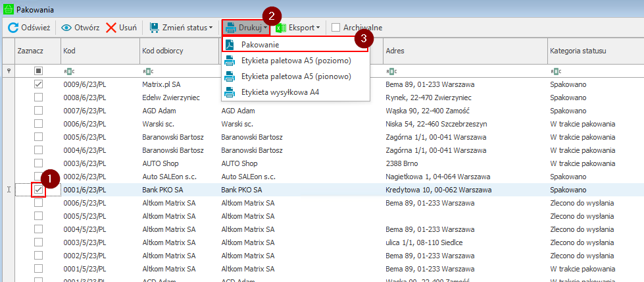Viewport: 644px width, 282px height.
Task: Tick the select-all checkbox in filter row
Action: [x=39, y=70]
